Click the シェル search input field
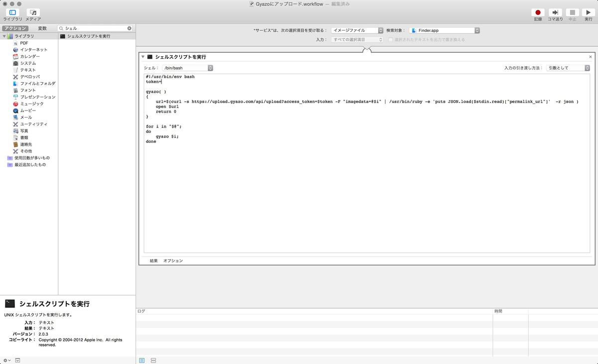This screenshot has height=364, width=598. tap(95, 28)
